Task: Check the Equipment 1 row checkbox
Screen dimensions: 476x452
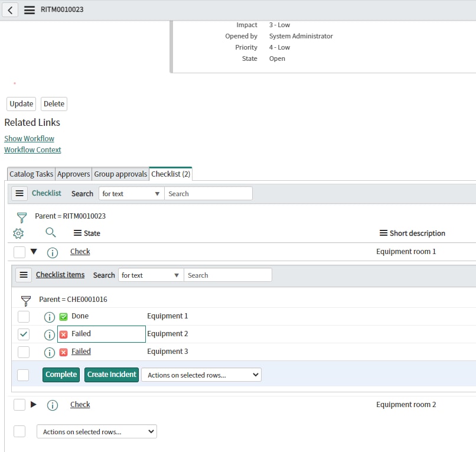Action: (x=24, y=317)
